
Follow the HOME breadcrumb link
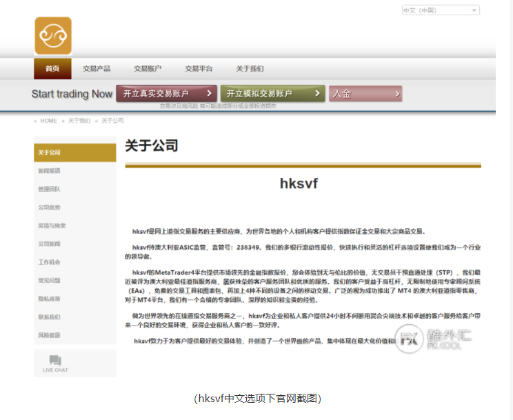[x=48, y=121]
